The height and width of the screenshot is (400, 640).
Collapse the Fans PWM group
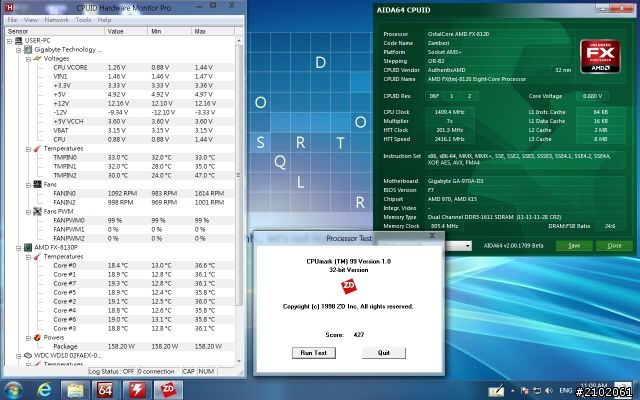tap(28, 212)
